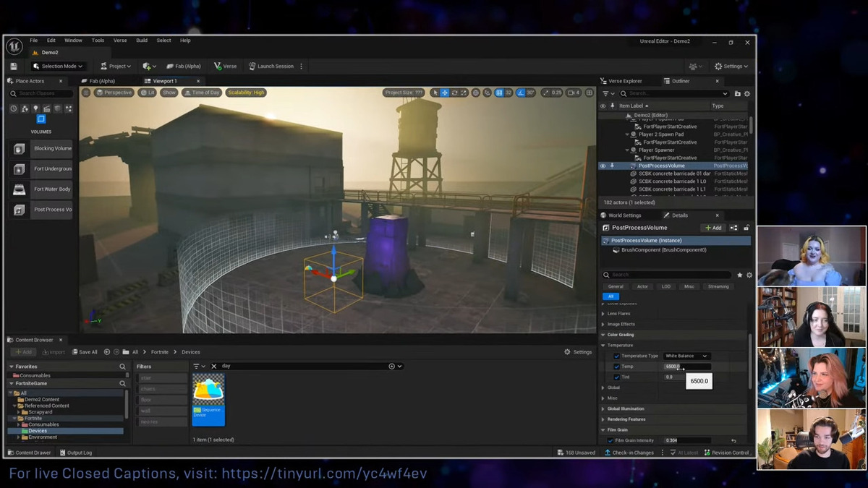Open the add content plus icon dropdown
This screenshot has width=868, height=488.
pos(148,66)
